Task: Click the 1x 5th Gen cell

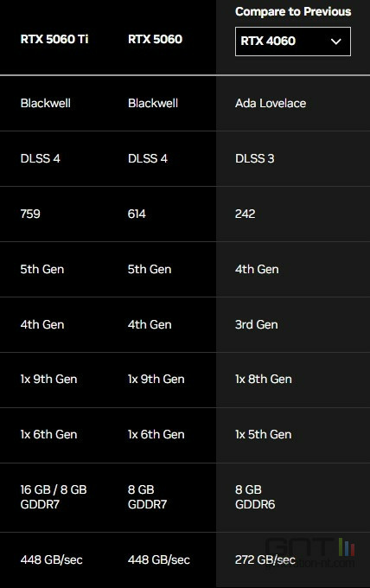Action: click(x=263, y=434)
